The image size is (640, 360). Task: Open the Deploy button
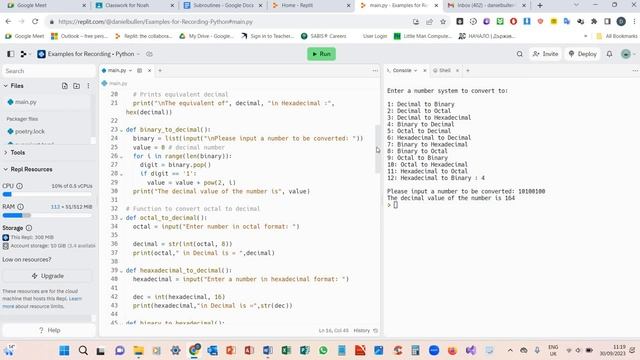pyautogui.click(x=583, y=54)
